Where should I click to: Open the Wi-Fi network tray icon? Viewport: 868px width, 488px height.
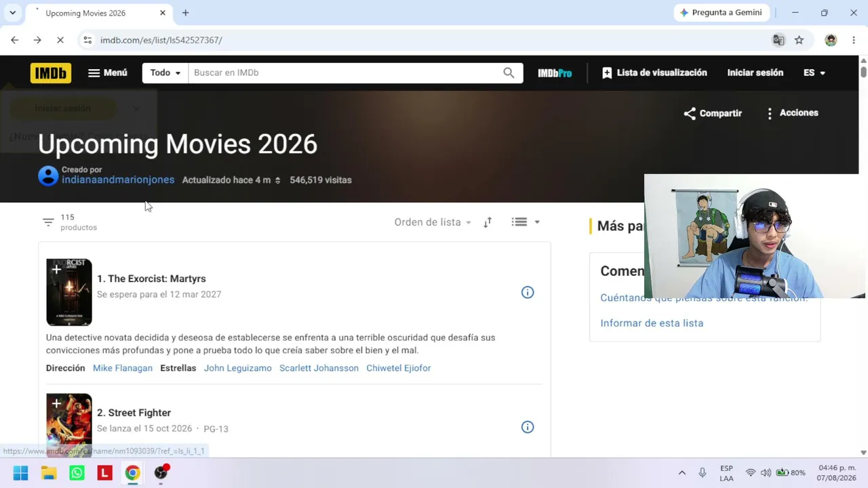[x=751, y=473]
